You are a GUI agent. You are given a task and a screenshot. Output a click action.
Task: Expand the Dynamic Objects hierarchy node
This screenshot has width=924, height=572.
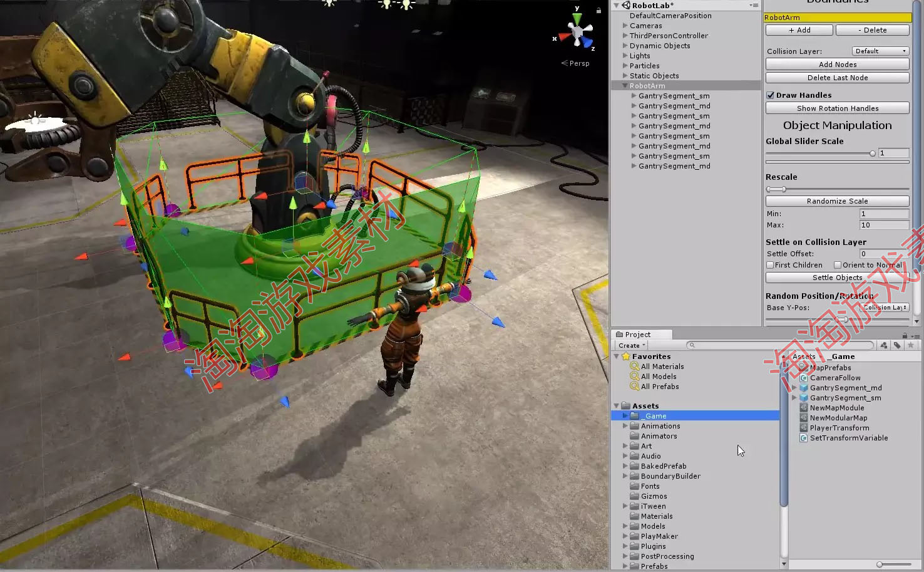pyautogui.click(x=625, y=46)
